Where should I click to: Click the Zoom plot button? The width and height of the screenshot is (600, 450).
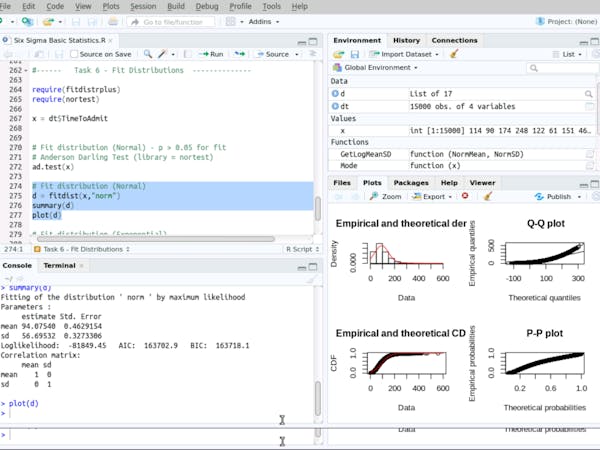386,197
